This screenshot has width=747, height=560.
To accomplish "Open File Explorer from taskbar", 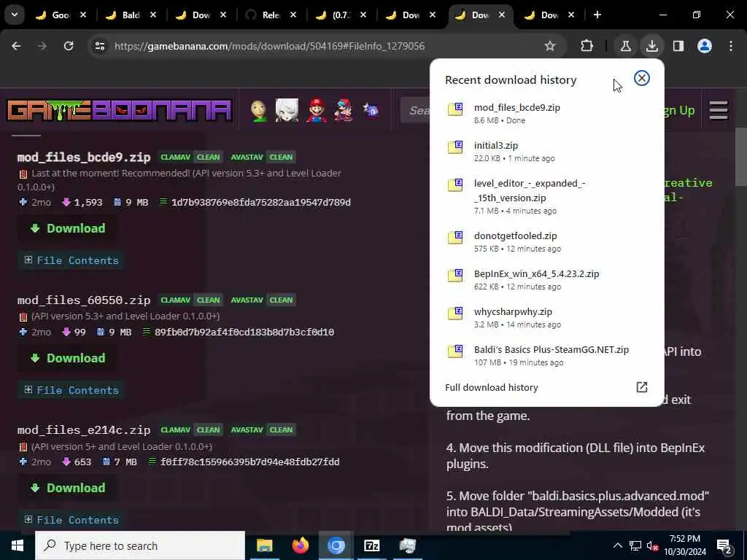I will (x=264, y=545).
